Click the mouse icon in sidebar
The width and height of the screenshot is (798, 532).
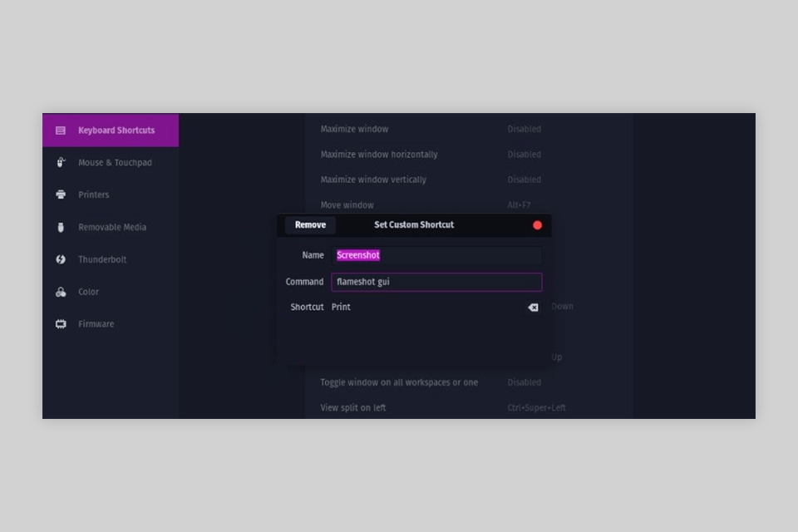pos(61,162)
